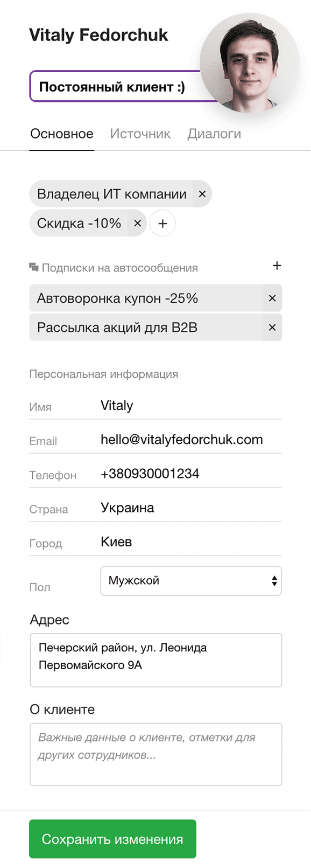Click the Email field value

coord(191,440)
